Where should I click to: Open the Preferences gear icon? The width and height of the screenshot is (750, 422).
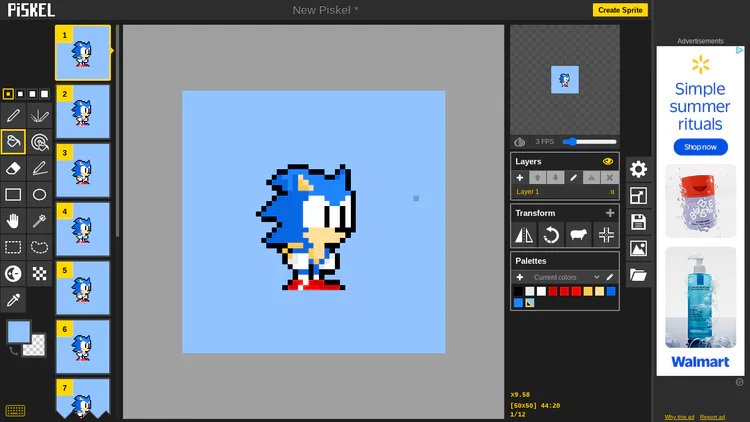[x=638, y=169]
